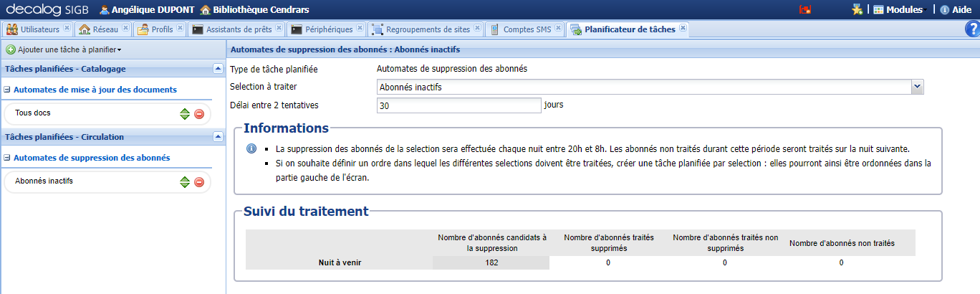Click the Délai entre 2 tentatives field
The width and height of the screenshot is (980, 294).
click(x=458, y=105)
